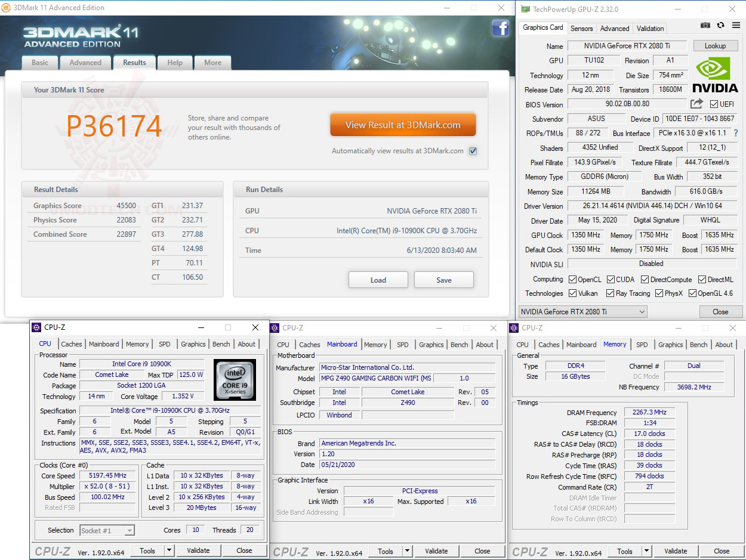Click Close button at GPU-Z bottom
The image size is (746, 560).
tap(720, 311)
